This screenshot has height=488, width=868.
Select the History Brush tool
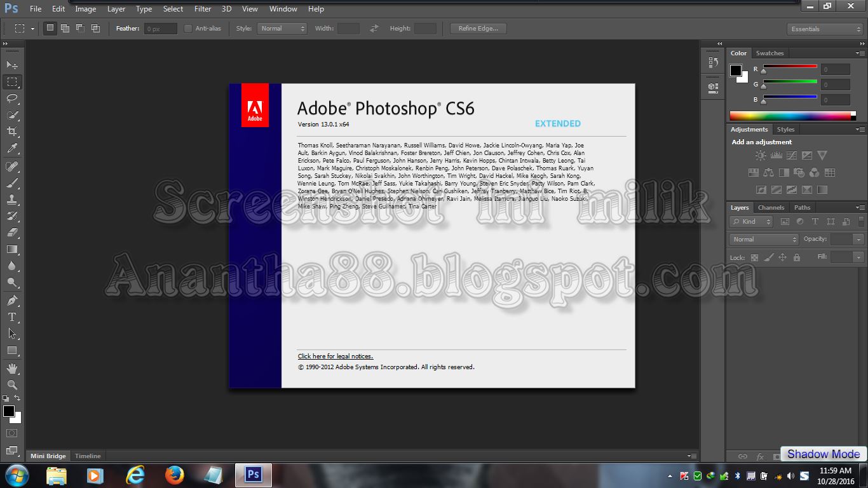(x=12, y=216)
